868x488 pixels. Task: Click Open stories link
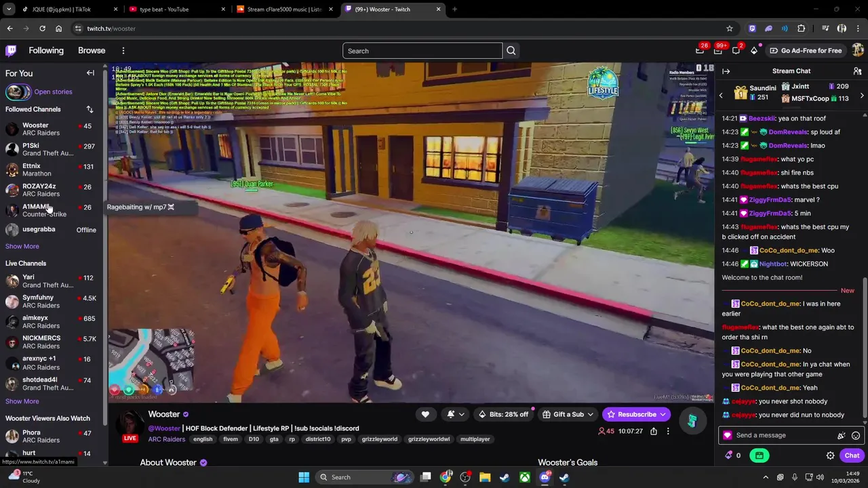coord(53,92)
